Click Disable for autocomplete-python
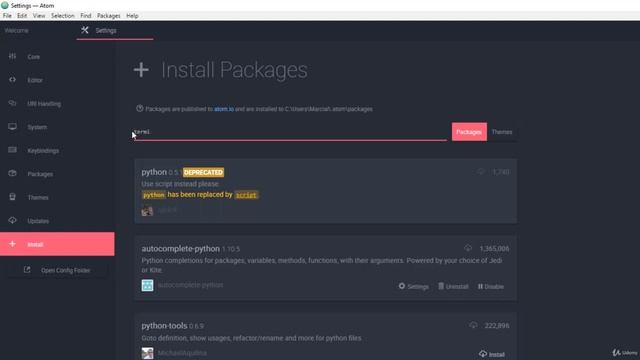Image resolution: width=640 pixels, height=360 pixels. point(491,287)
